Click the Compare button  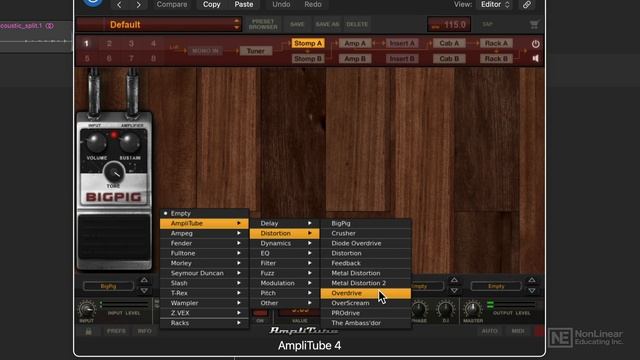pos(172,4)
